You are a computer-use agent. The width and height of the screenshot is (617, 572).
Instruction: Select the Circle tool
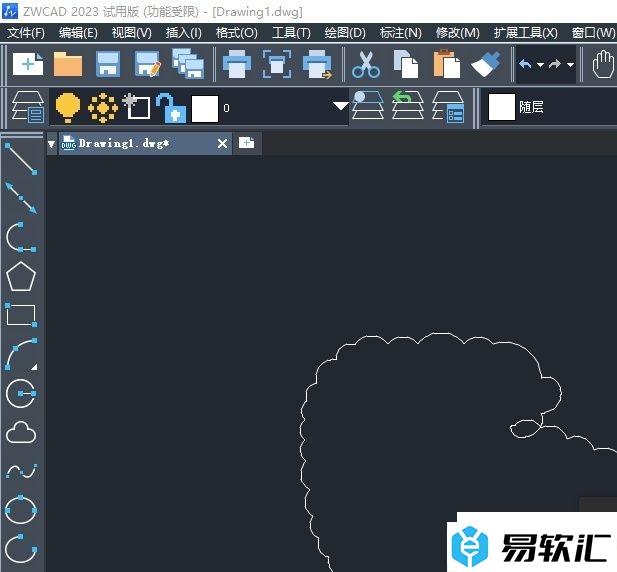(21, 393)
